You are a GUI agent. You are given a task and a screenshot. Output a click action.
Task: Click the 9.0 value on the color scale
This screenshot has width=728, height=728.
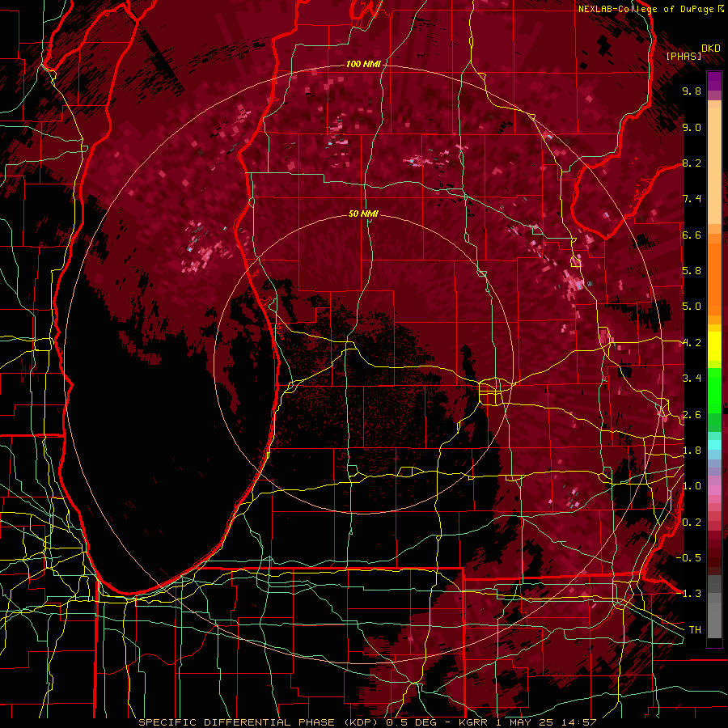coord(692,127)
